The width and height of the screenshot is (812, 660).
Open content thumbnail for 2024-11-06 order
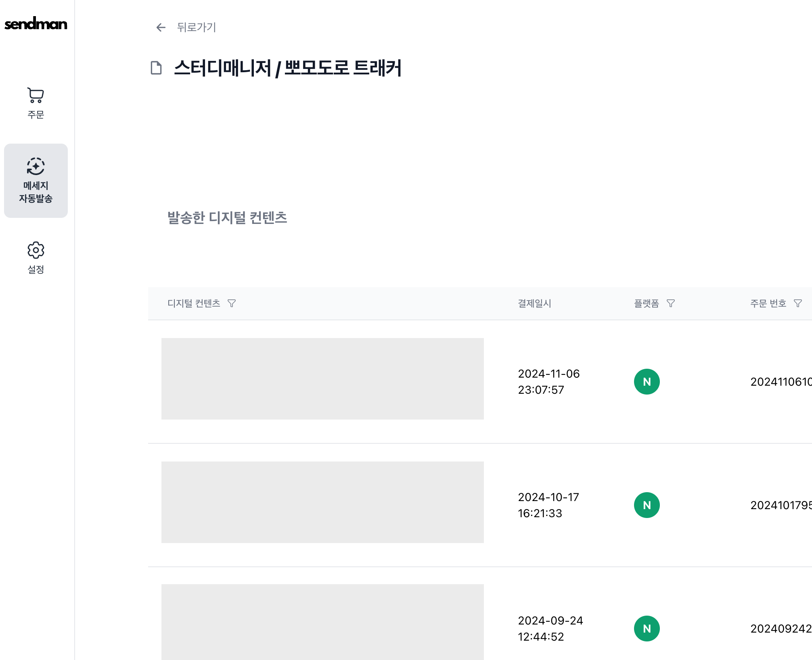click(322, 379)
